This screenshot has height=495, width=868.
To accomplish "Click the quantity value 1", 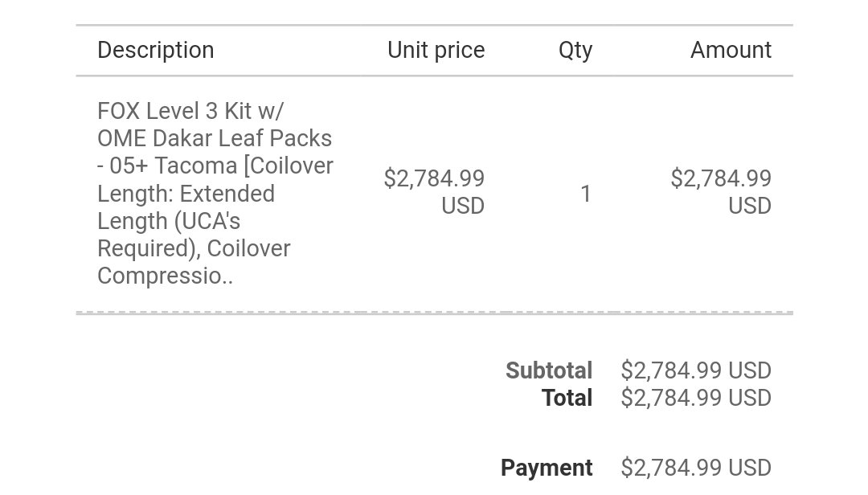I will [x=586, y=194].
